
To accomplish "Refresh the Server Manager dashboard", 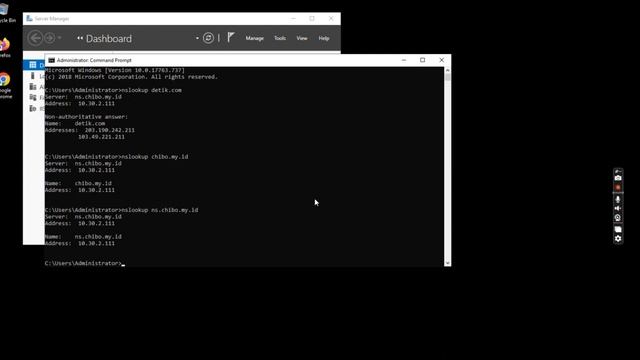I will pos(208,38).
